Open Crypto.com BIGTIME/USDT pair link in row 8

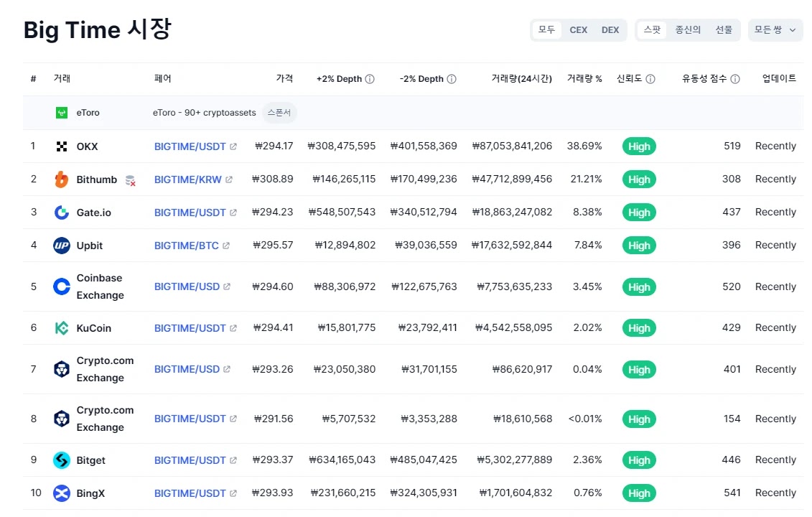190,419
